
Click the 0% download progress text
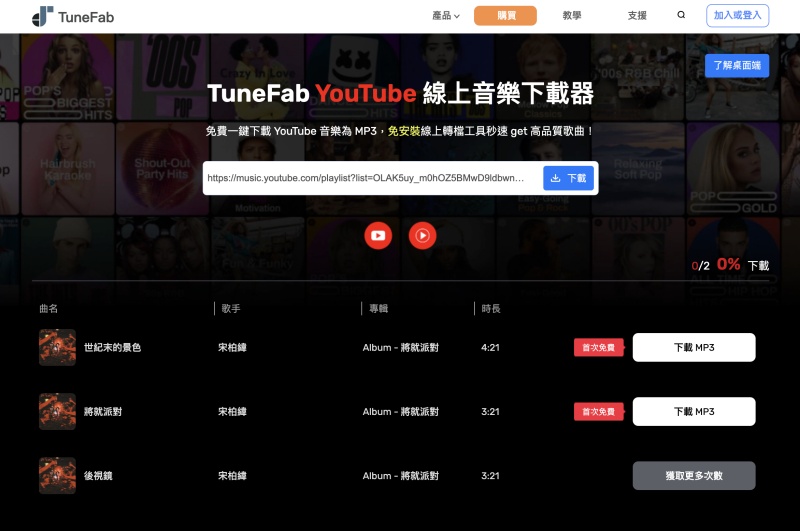pyautogui.click(x=729, y=264)
